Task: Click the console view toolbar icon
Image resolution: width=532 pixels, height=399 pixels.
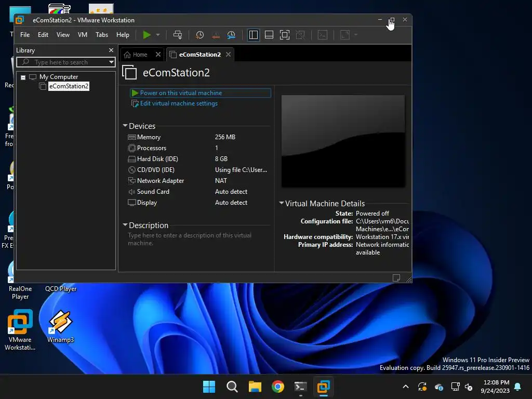Action: (322, 35)
